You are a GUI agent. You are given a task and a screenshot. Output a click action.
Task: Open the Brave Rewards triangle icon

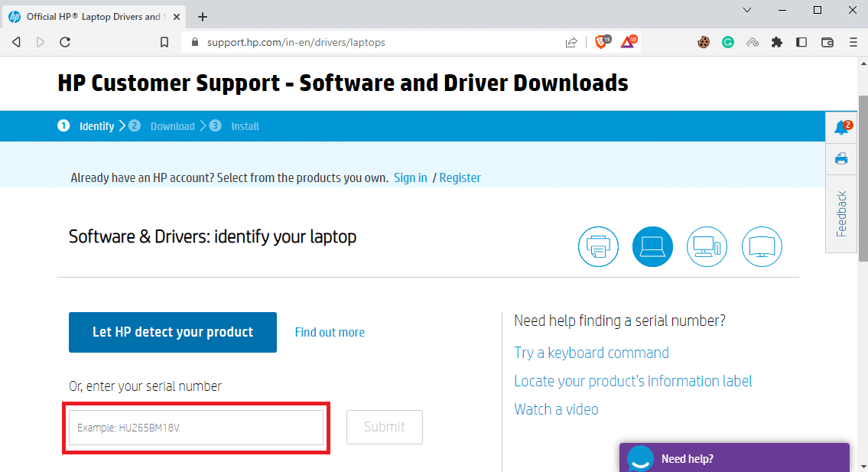(628, 42)
